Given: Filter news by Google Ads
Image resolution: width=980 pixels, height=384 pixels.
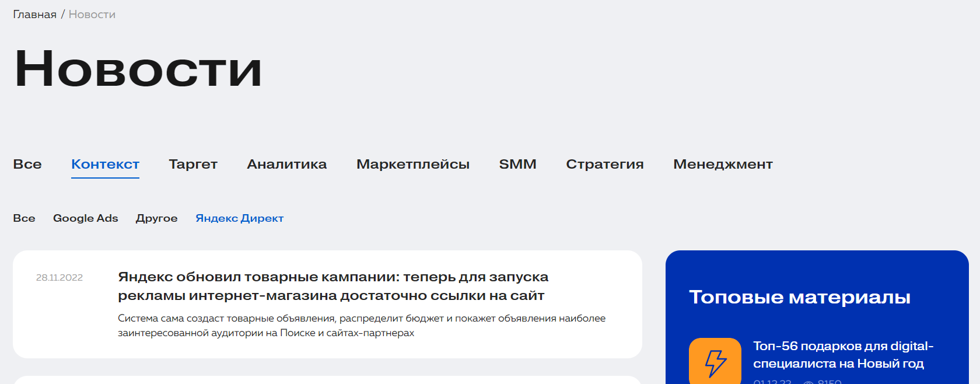Looking at the screenshot, I should click(85, 218).
